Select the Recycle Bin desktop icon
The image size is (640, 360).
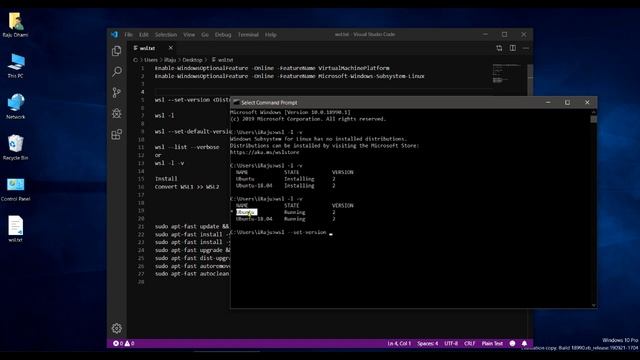click(x=16, y=148)
